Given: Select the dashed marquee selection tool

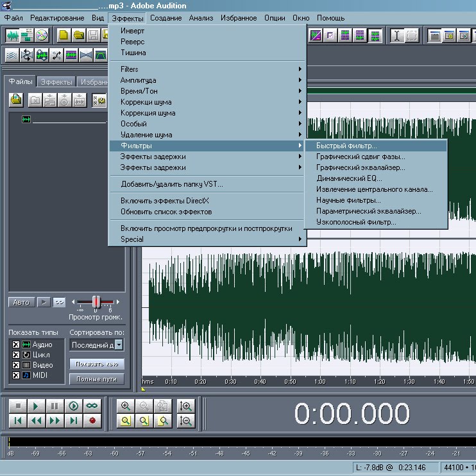Looking at the screenshot, I should tap(411, 35).
